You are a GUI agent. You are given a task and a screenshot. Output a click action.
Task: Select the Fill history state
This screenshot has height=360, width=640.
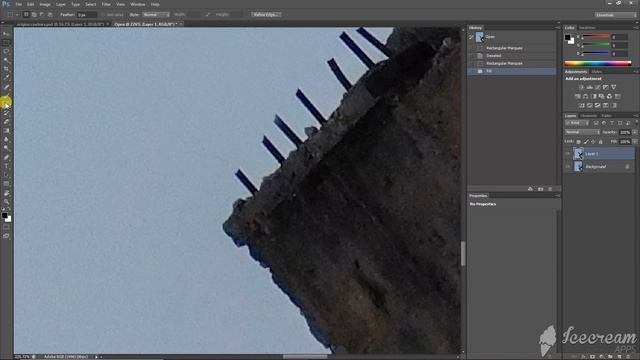(x=511, y=71)
